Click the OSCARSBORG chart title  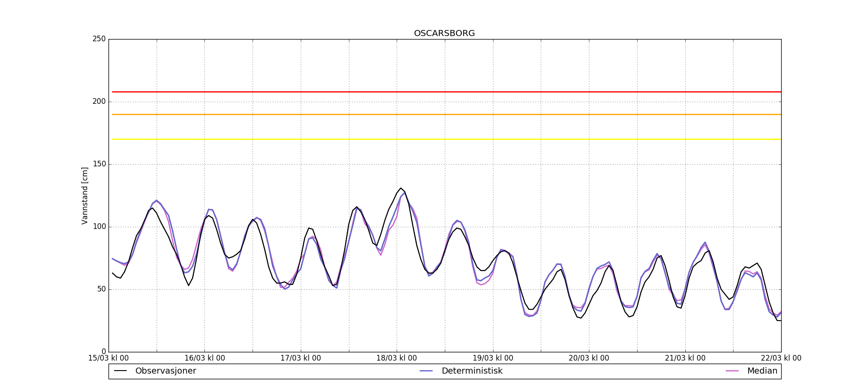click(x=444, y=33)
